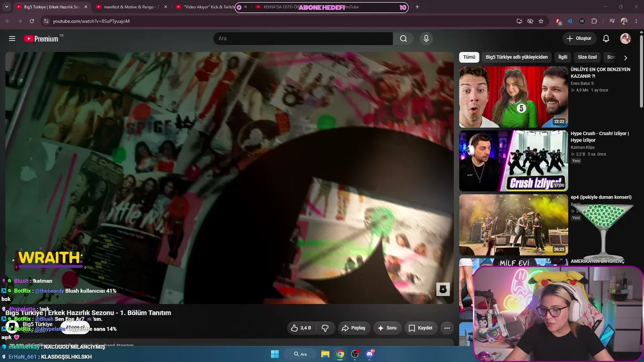Switch to the manifest & Motive & Pango tab

point(131,7)
